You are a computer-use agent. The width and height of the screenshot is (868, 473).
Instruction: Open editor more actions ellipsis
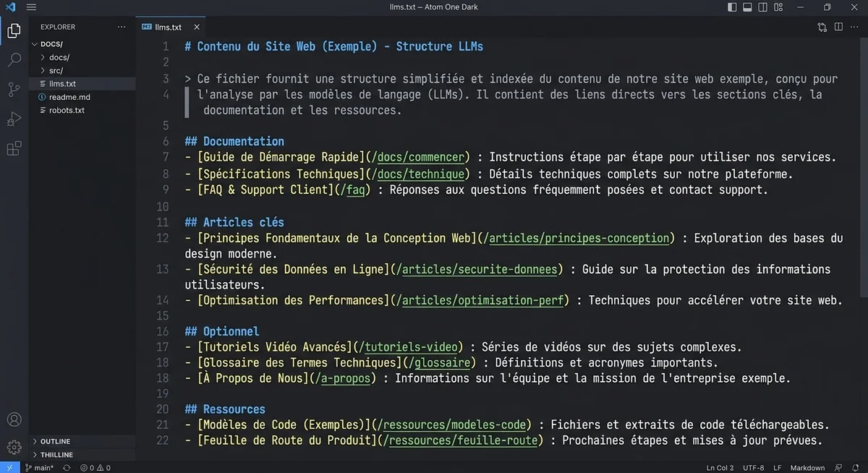tap(854, 27)
